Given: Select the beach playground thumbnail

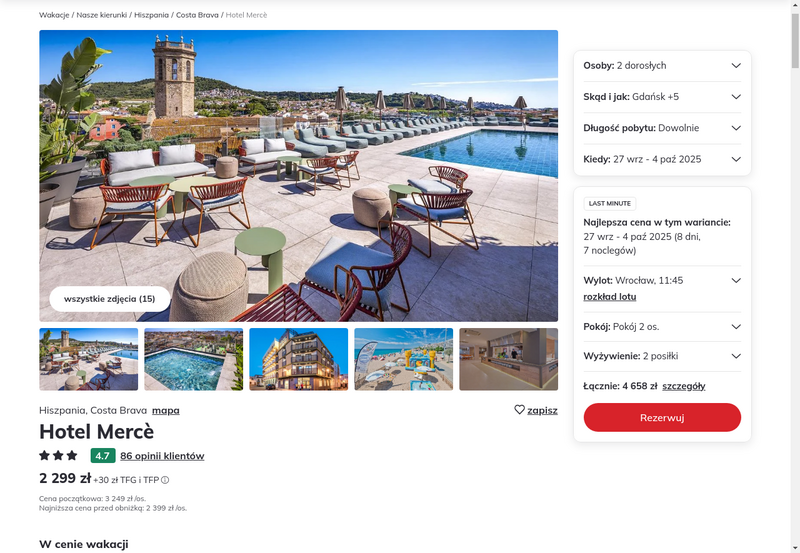Looking at the screenshot, I should pos(404,359).
